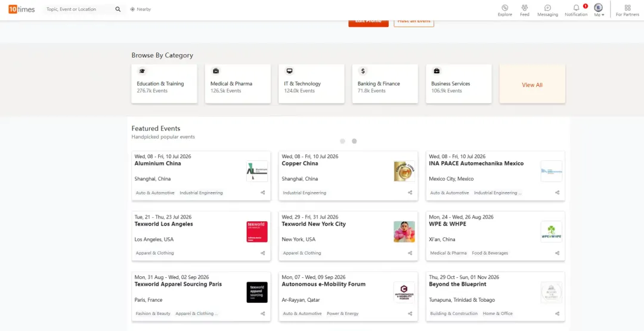This screenshot has width=644, height=331.
Task: Share the Aluminium China event
Action: click(263, 193)
